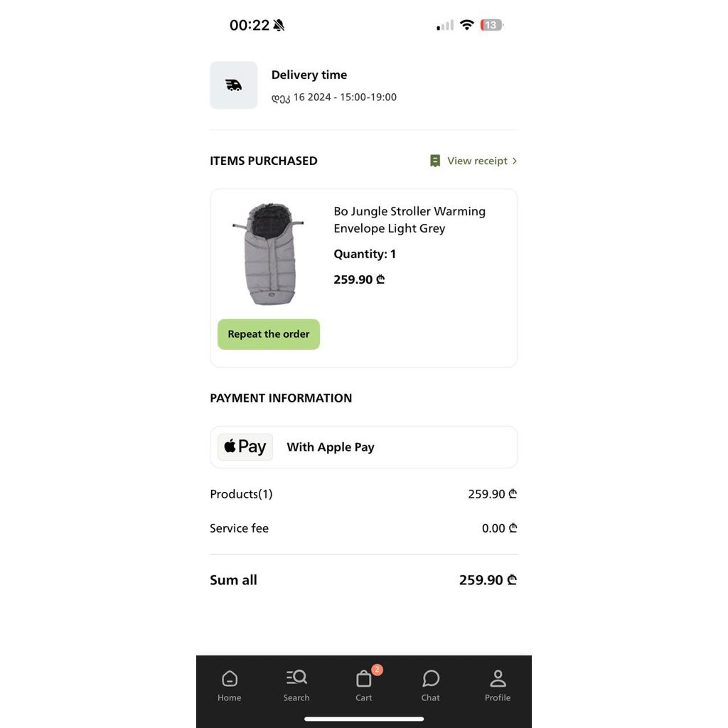Tap the muted bell status icon
728x728 pixels.
[279, 25]
